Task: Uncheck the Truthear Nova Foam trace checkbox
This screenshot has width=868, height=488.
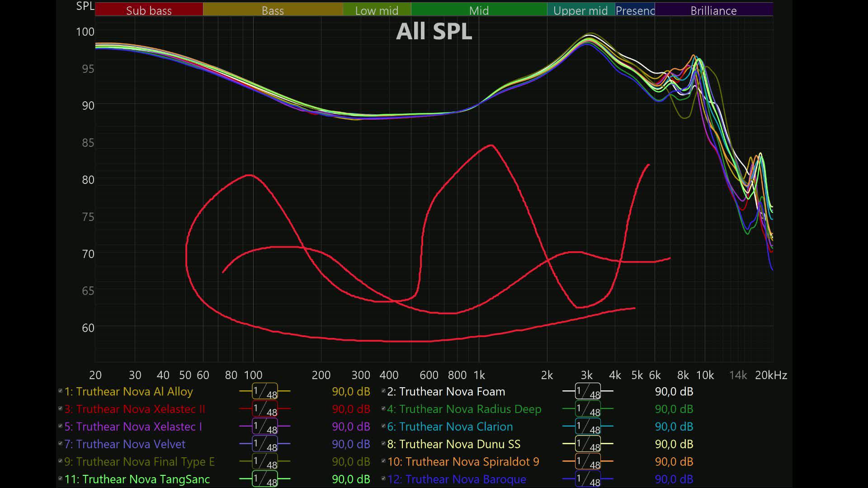Action: point(383,390)
